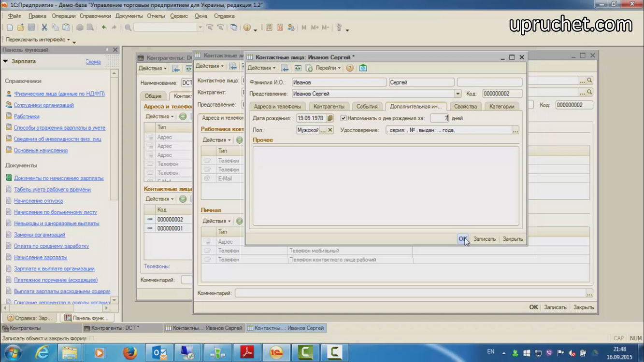Viewport: 644px width, 362px height.
Task: Clear the Пол field with X button
Action: coord(330,130)
